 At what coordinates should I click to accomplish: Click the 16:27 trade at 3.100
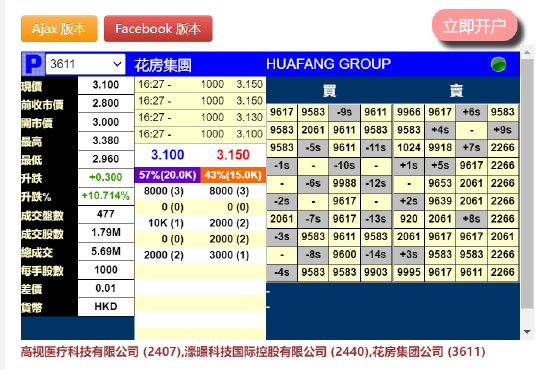[x=200, y=134]
